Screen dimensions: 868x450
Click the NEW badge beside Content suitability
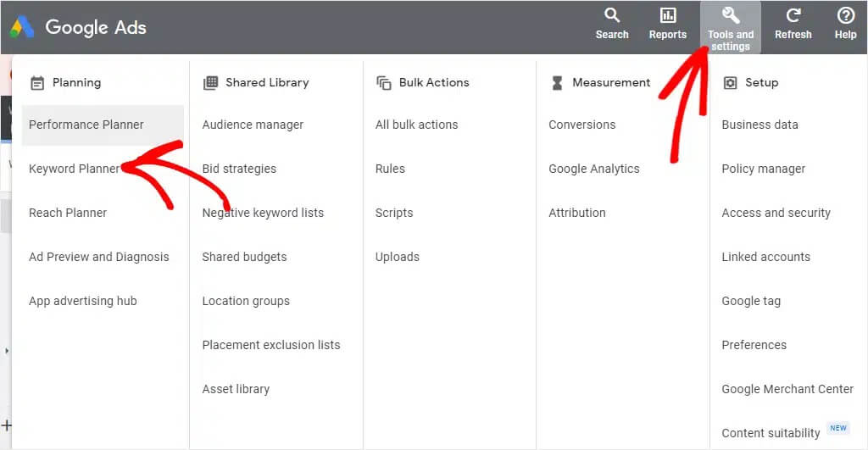pyautogui.click(x=838, y=428)
